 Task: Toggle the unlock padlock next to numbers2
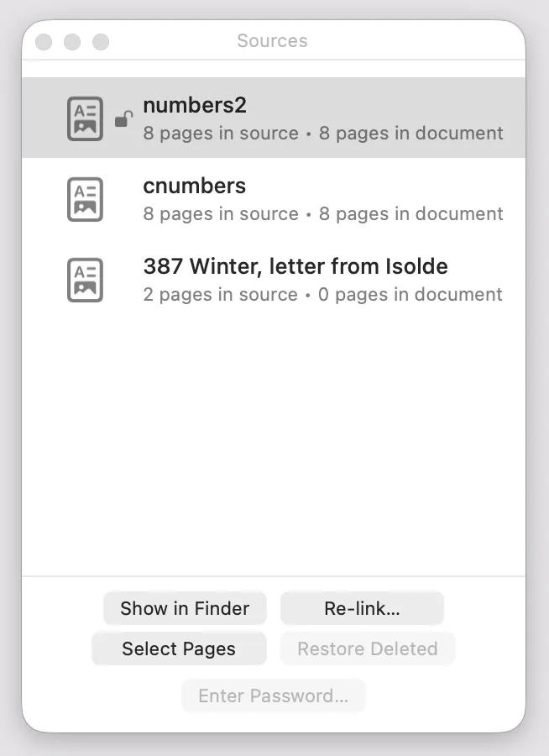click(123, 119)
